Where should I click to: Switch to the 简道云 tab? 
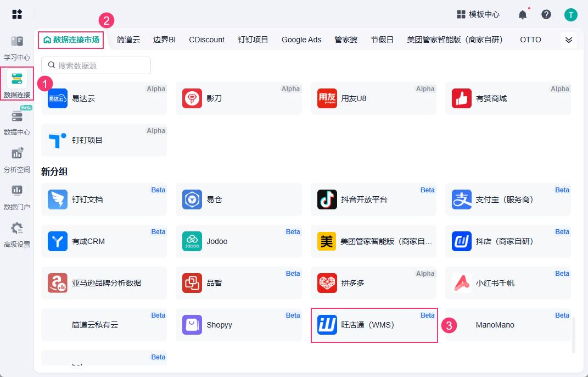click(128, 40)
